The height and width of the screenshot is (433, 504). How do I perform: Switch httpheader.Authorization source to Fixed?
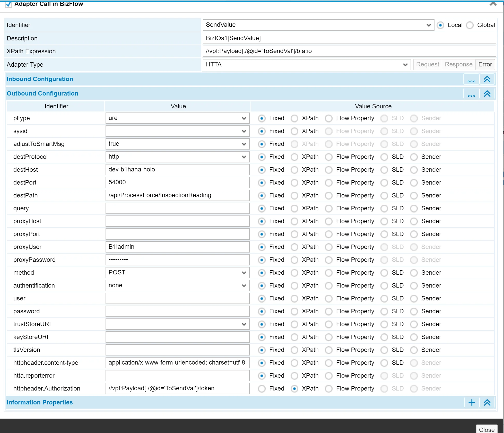click(262, 389)
